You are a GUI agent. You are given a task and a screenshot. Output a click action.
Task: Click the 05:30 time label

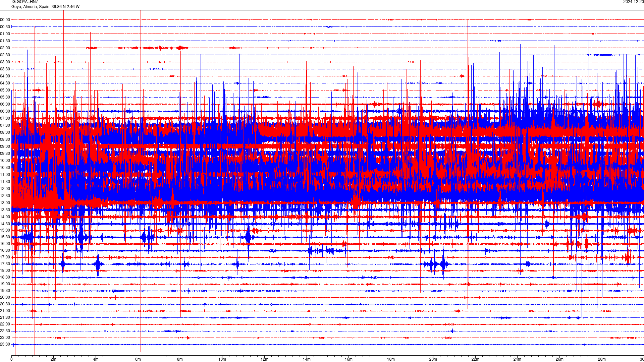5,97
